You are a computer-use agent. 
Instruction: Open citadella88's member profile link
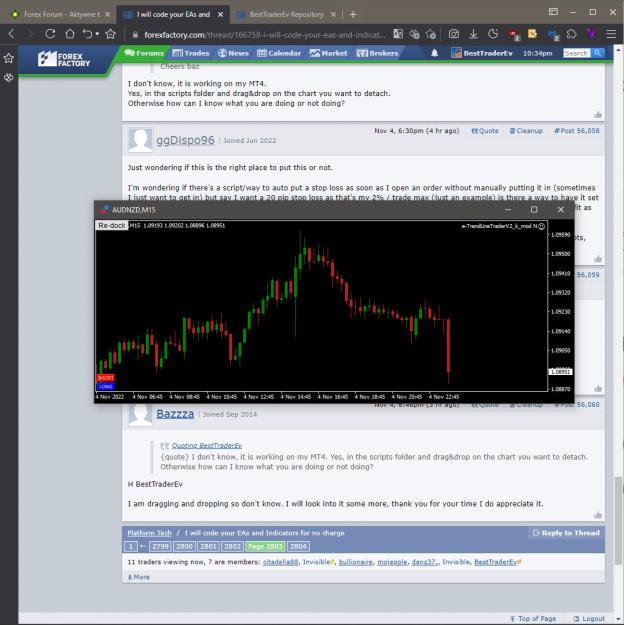(x=280, y=562)
